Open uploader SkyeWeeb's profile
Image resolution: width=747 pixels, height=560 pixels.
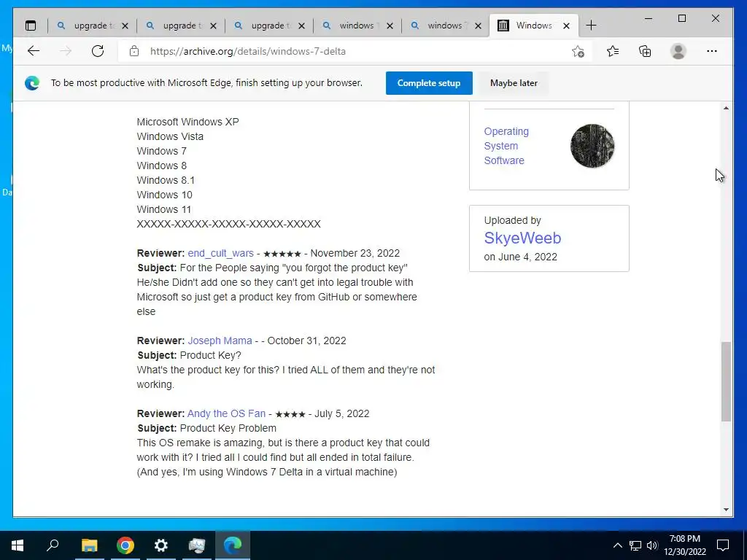(x=522, y=238)
